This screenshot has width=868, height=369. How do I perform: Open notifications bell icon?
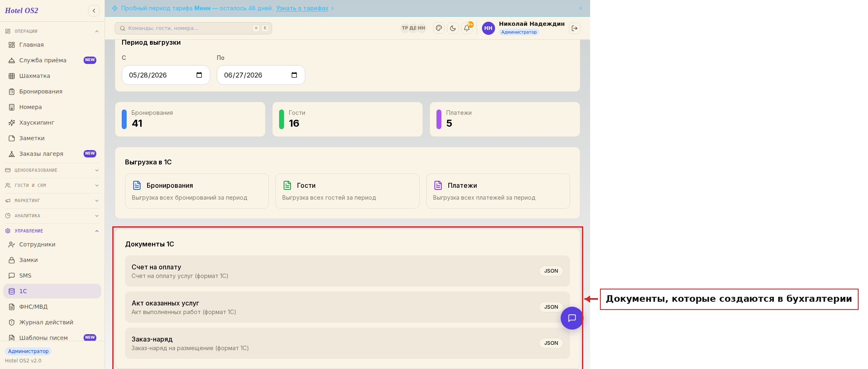point(467,28)
